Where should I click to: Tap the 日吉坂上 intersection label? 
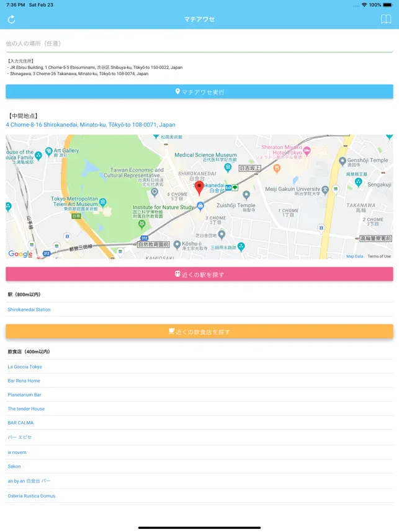coord(250,168)
